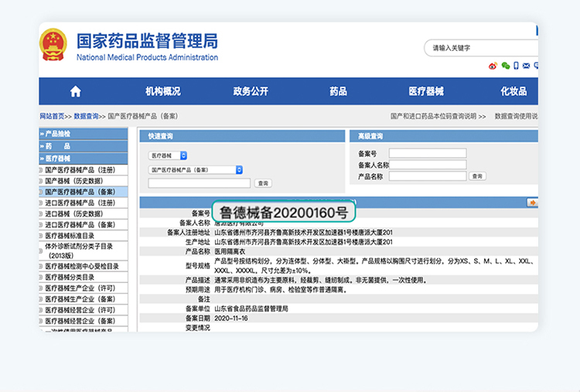Open the 医疗器械 category dropdown

tap(168, 155)
